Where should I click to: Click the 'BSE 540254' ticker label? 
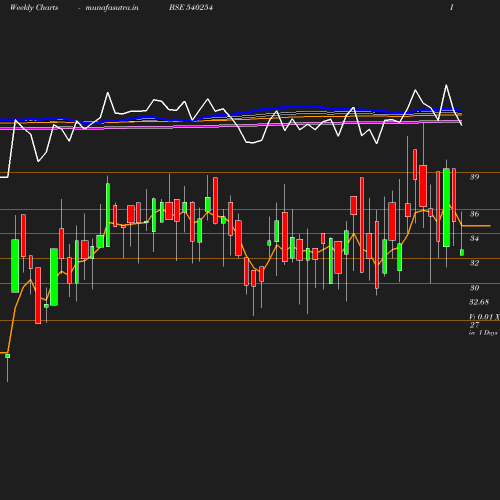tap(191, 7)
